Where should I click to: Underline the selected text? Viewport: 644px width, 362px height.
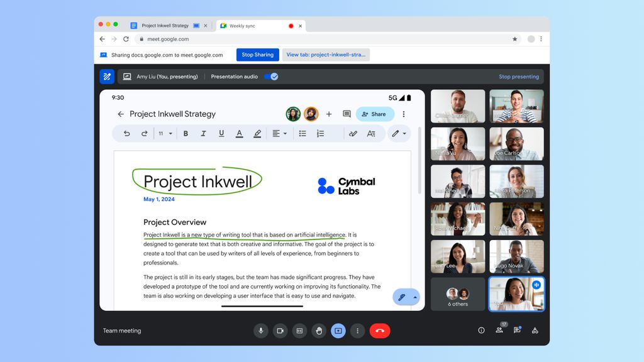click(x=221, y=133)
